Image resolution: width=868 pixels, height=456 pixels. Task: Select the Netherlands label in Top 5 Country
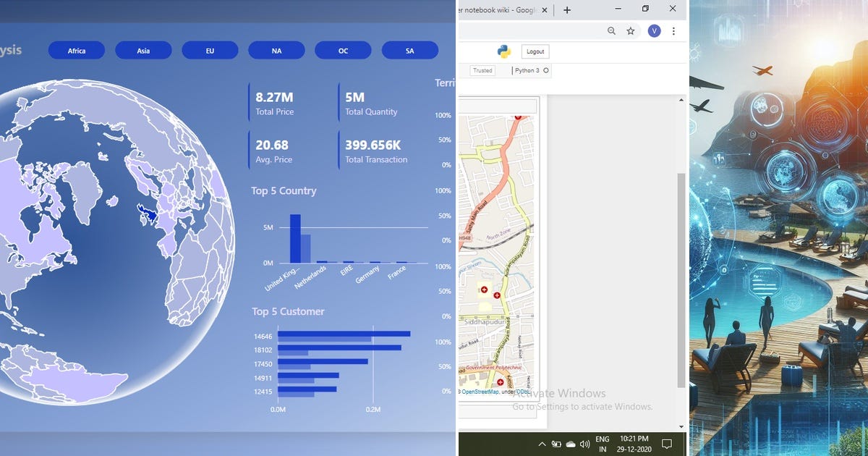(x=312, y=277)
